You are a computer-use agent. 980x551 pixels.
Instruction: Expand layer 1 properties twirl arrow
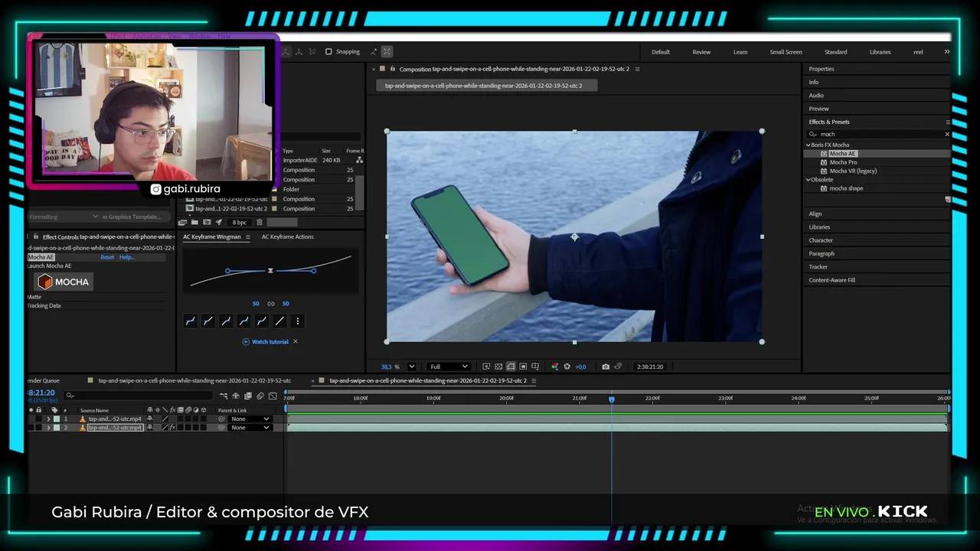click(48, 419)
